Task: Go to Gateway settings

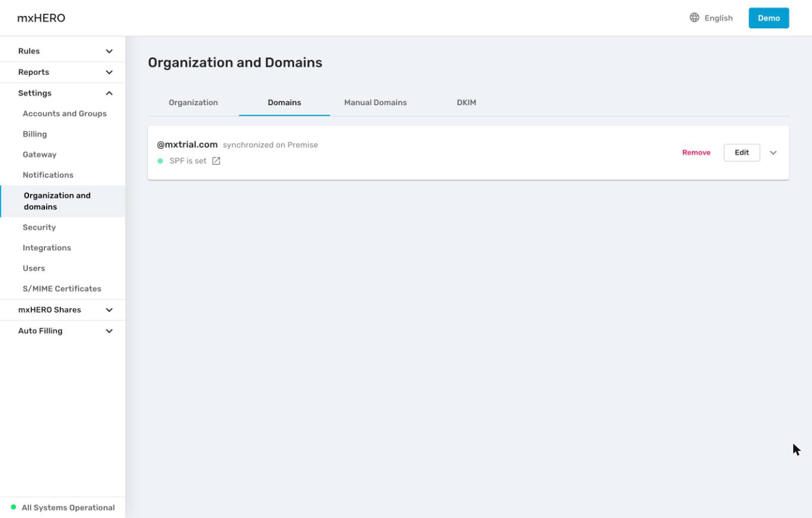Action: 40,155
